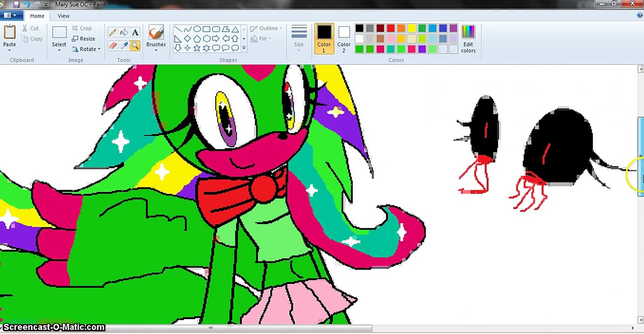
Task: Switch to the Home ribbon tab
Action: [x=37, y=16]
